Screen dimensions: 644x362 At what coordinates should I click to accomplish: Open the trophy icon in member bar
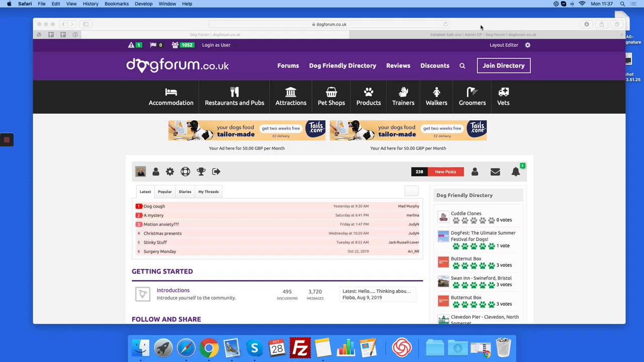[201, 171]
